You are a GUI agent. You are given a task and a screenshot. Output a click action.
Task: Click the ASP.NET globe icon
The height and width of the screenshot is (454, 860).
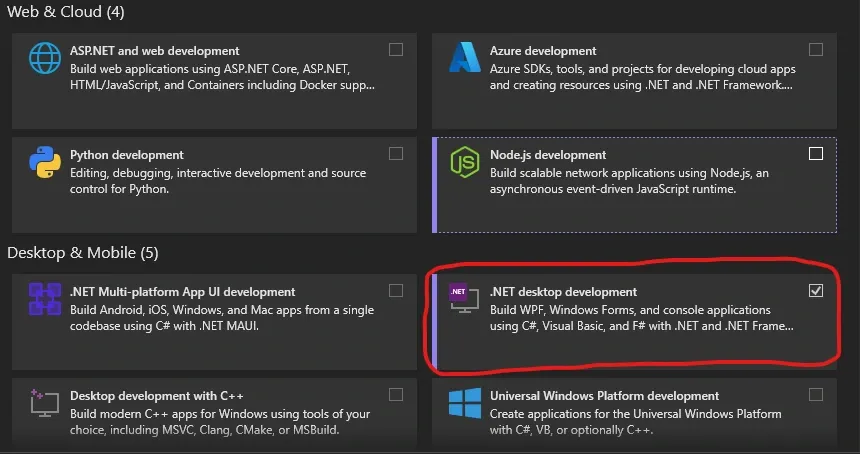[45, 59]
